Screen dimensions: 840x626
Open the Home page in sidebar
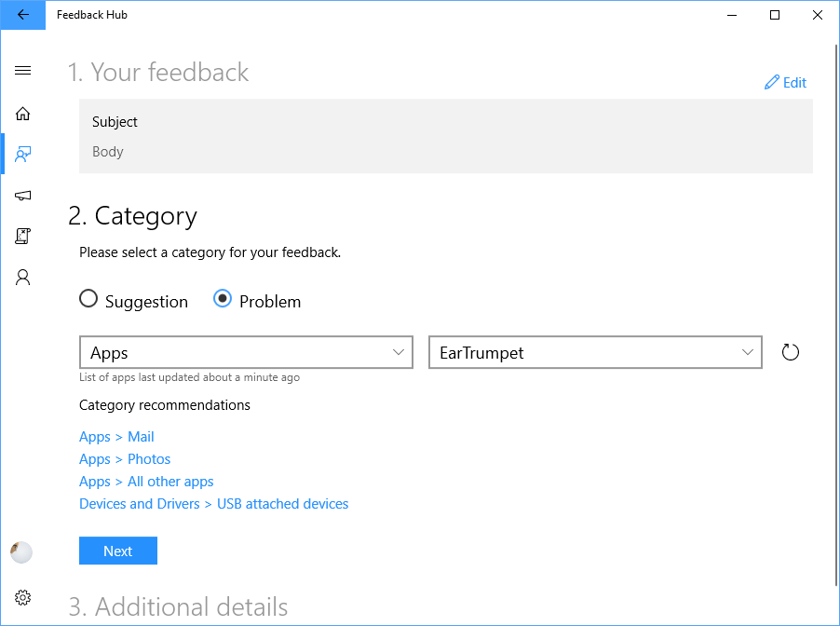pos(22,114)
